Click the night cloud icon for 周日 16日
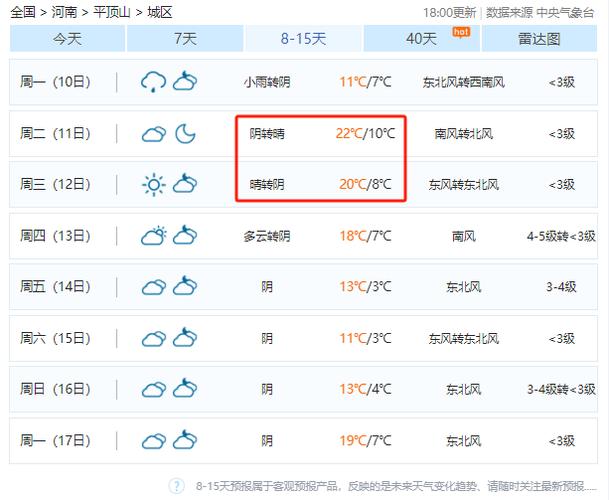Screen dimensions: 609x500 185,388
